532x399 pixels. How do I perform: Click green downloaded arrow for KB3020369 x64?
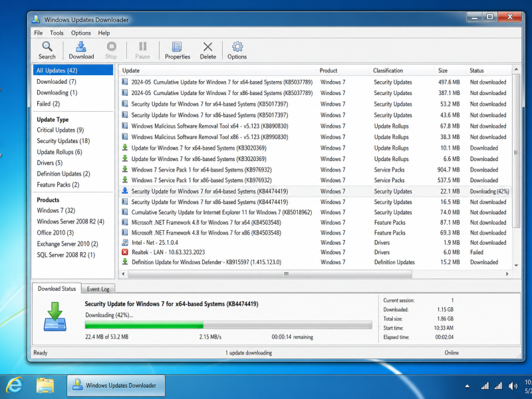125,148
